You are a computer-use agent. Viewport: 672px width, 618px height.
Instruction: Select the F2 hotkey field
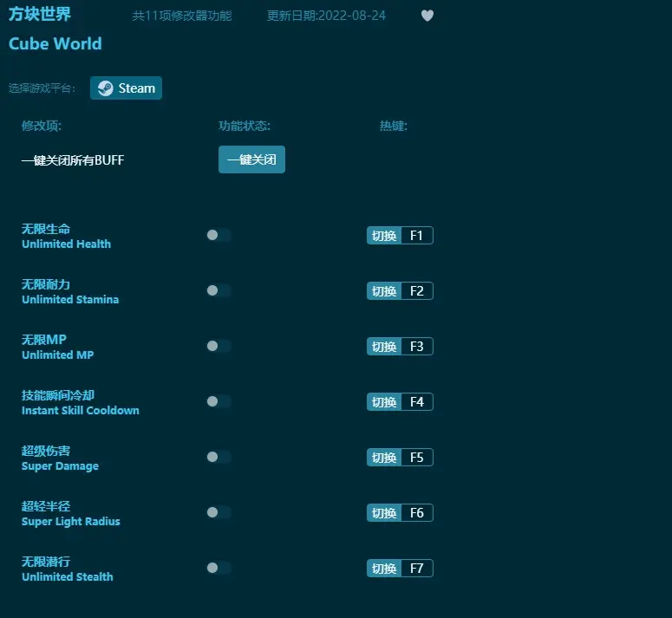417,291
